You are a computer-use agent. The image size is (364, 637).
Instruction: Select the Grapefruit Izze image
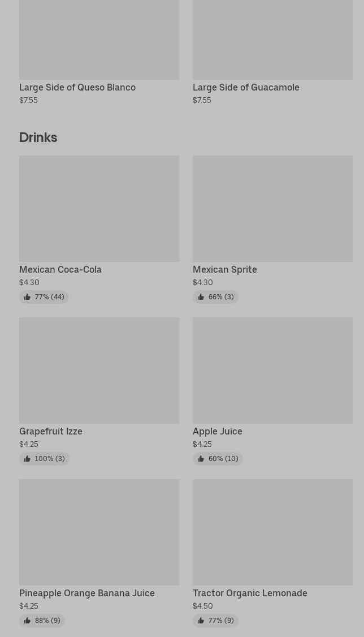click(99, 370)
